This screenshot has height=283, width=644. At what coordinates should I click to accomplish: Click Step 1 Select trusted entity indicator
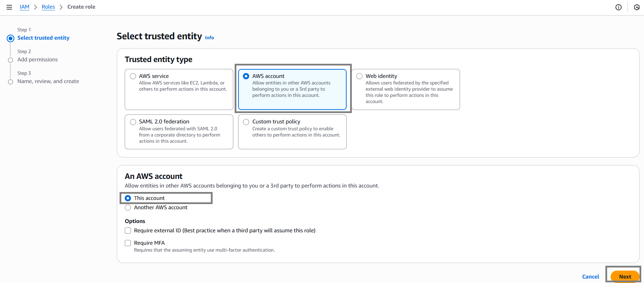pos(43,38)
